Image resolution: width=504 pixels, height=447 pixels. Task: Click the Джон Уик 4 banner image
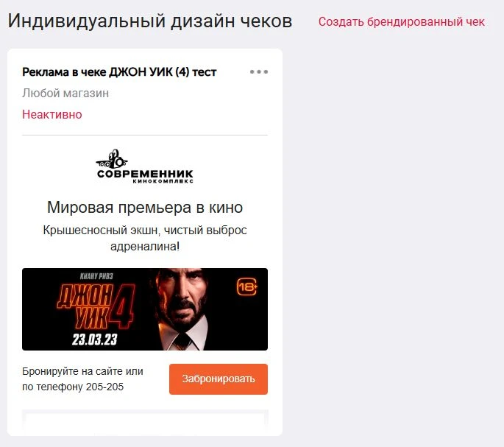[x=145, y=309]
